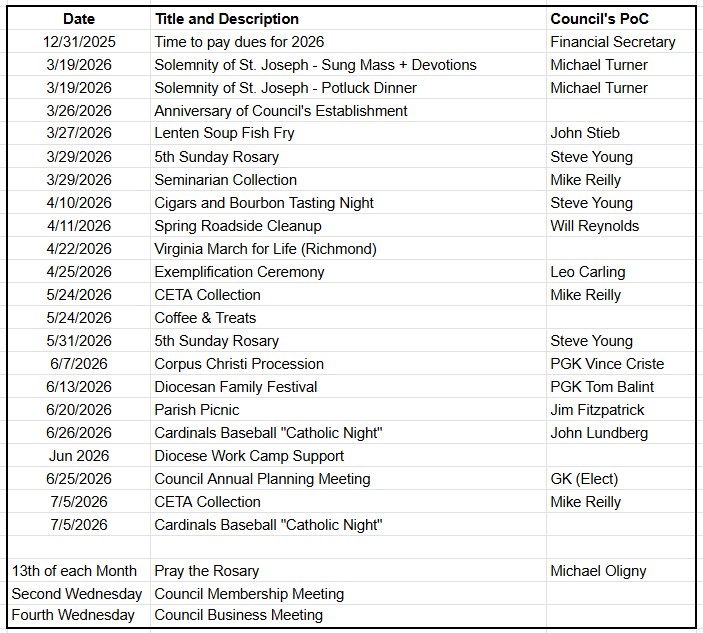Select the 'Pray the Rosary' cell
Screen dimensions: 703x633
(206, 571)
